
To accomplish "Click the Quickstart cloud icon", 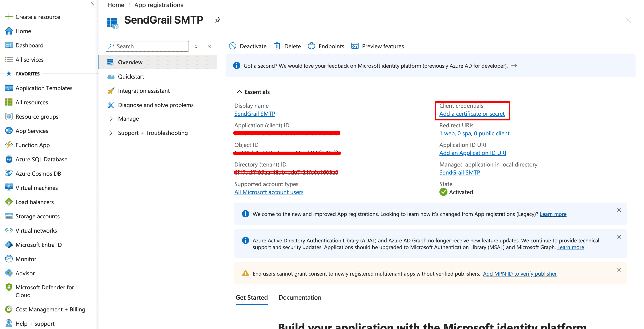I will [x=111, y=76].
